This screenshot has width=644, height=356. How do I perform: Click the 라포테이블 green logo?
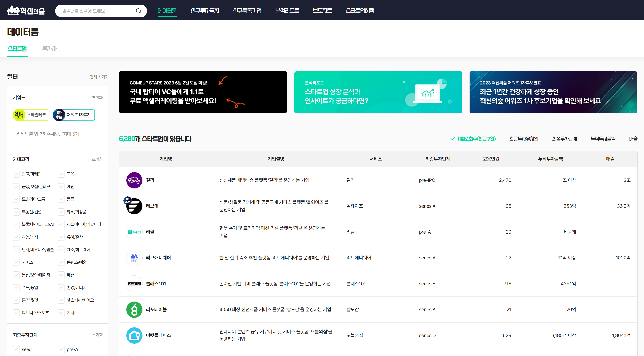(x=134, y=310)
